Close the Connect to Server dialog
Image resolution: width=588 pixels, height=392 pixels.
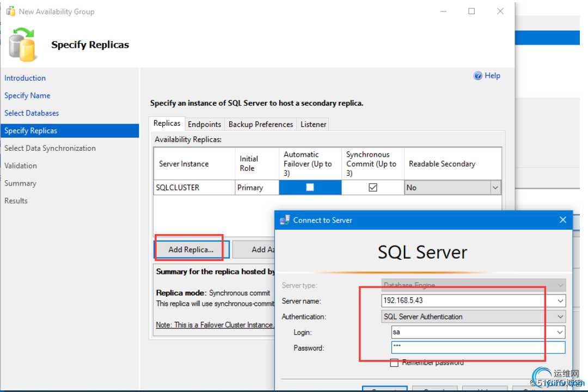click(x=562, y=220)
